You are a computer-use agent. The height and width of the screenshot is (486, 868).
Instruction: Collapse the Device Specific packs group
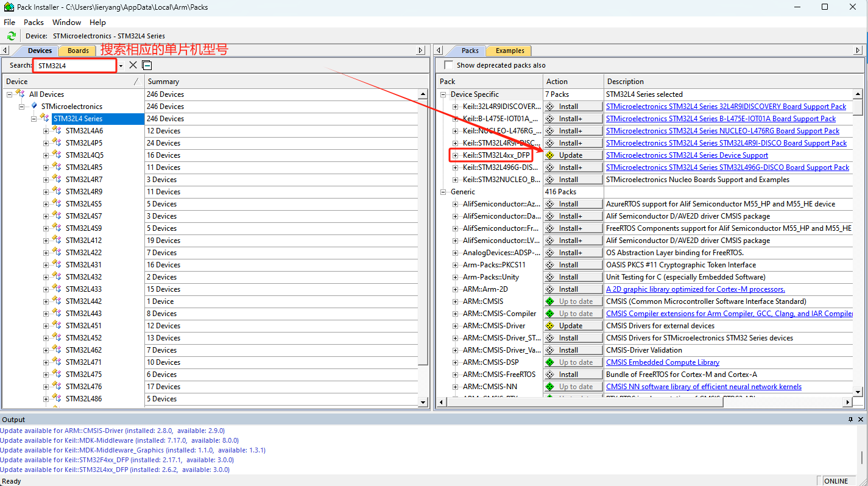443,94
